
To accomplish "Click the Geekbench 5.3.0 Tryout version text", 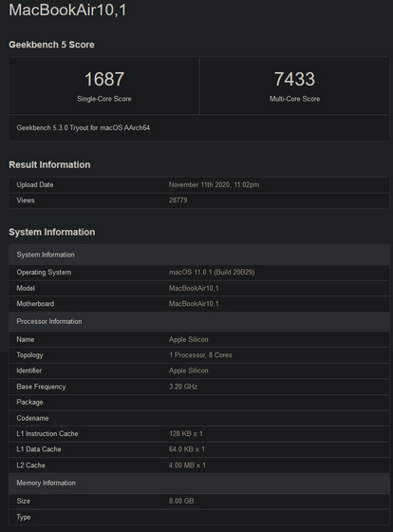I will coord(84,128).
